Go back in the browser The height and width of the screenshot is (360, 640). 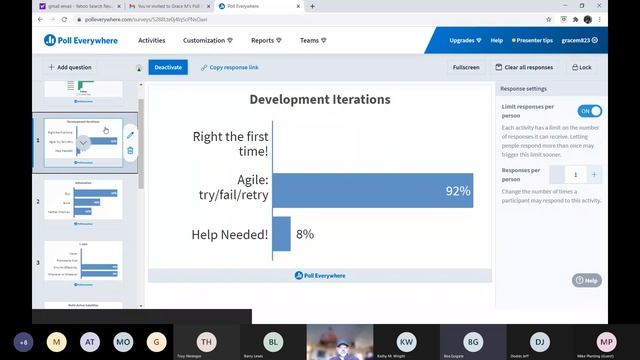coord(40,19)
